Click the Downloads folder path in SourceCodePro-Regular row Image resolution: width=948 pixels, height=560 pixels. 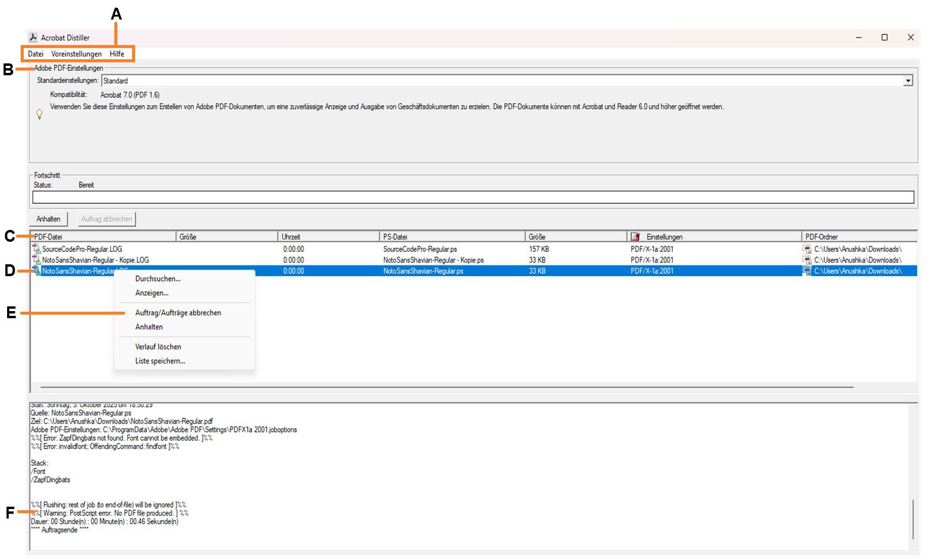[858, 249]
